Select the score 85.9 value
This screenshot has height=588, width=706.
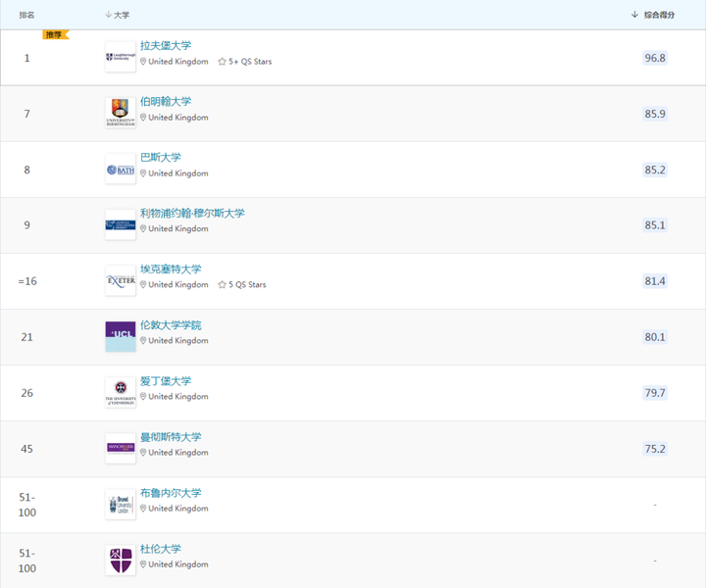[655, 114]
